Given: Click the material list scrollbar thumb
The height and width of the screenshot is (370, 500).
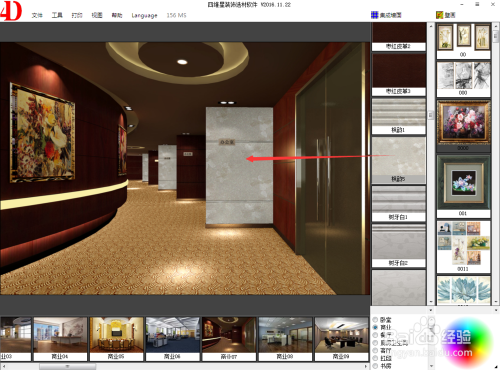Looking at the screenshot, I should [431, 115].
